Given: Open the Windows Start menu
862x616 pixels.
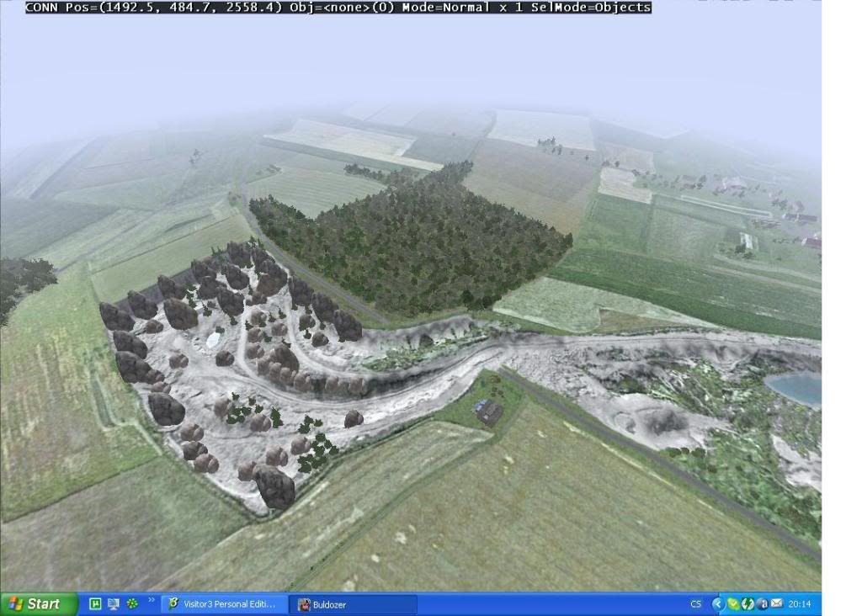Looking at the screenshot, I should [x=39, y=604].
